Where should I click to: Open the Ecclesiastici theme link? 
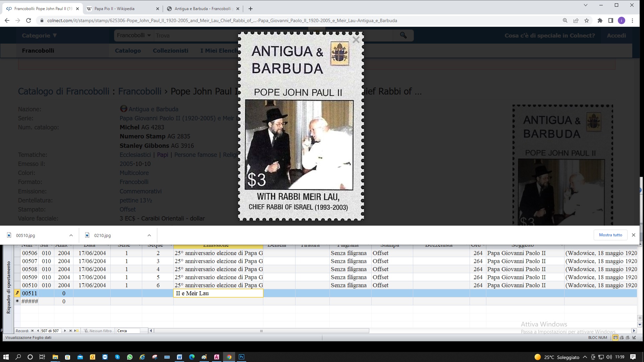pos(135,155)
